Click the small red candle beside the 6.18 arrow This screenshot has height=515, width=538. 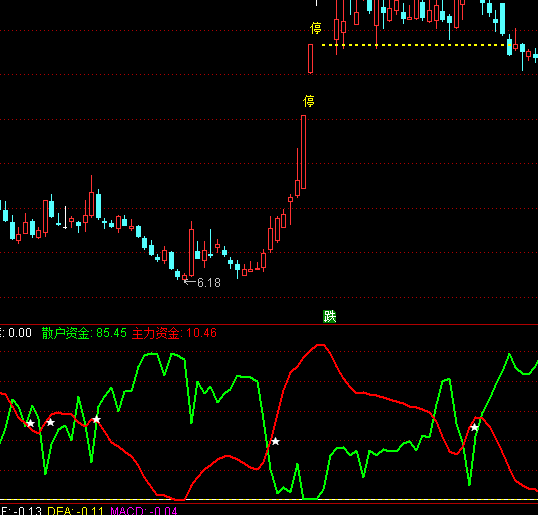185,277
